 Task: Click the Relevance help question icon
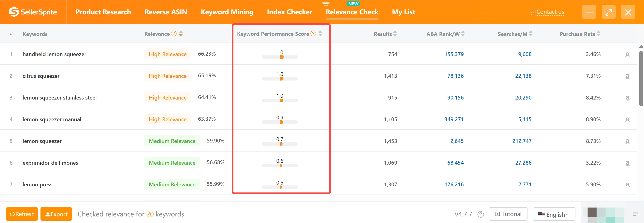tap(174, 33)
